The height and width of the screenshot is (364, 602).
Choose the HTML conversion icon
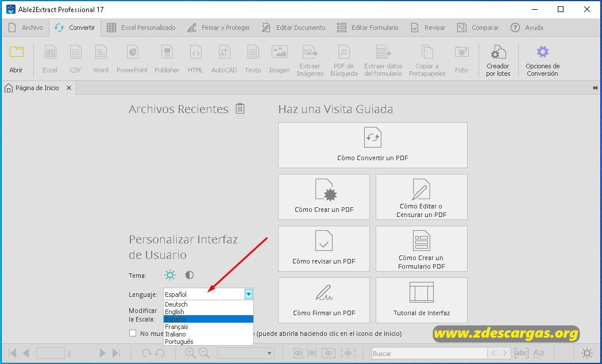tap(196, 52)
